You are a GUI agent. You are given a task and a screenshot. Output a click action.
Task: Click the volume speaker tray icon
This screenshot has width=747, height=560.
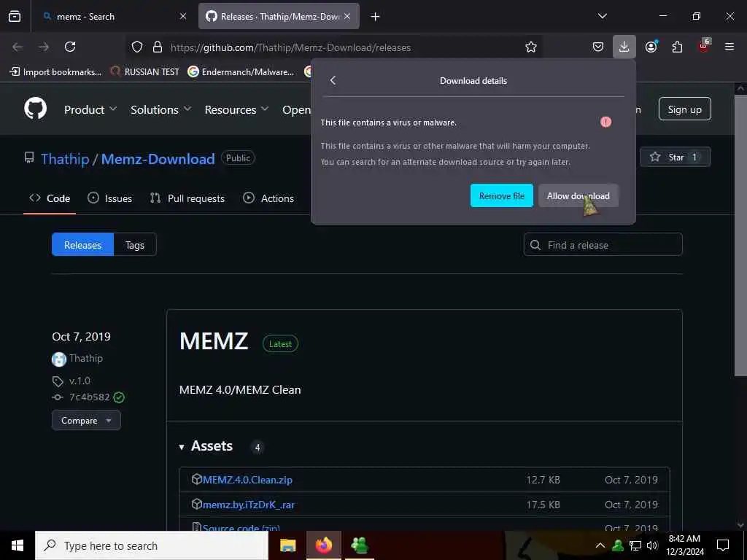(651, 545)
